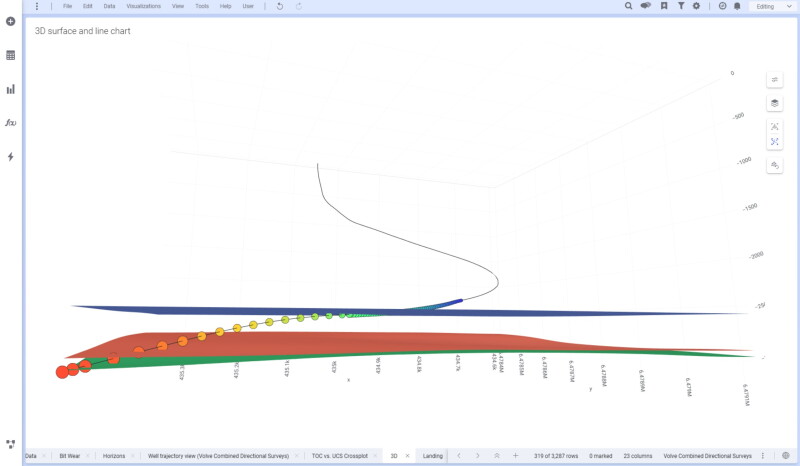Open the 3D chart layers button
This screenshot has height=466, width=800.
coord(774,103)
